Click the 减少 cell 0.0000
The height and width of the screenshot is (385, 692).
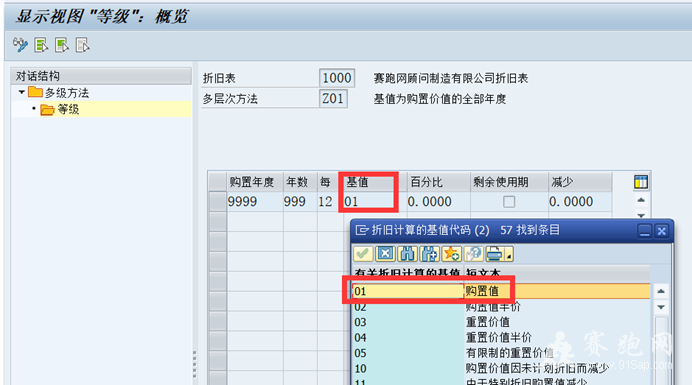click(x=579, y=202)
